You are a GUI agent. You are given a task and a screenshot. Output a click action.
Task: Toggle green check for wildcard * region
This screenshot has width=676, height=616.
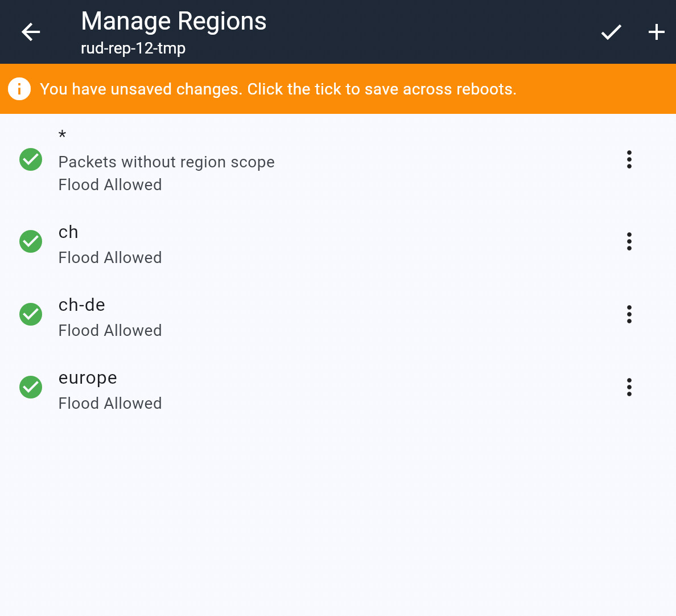31,159
